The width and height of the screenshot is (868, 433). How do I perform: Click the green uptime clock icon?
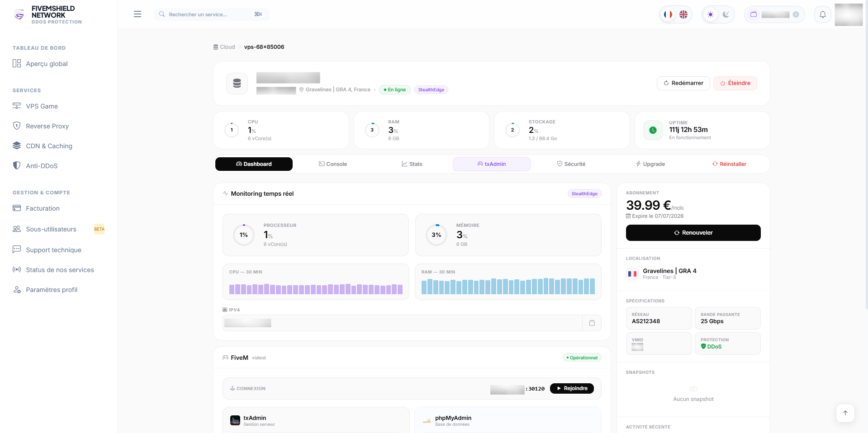[x=653, y=130]
